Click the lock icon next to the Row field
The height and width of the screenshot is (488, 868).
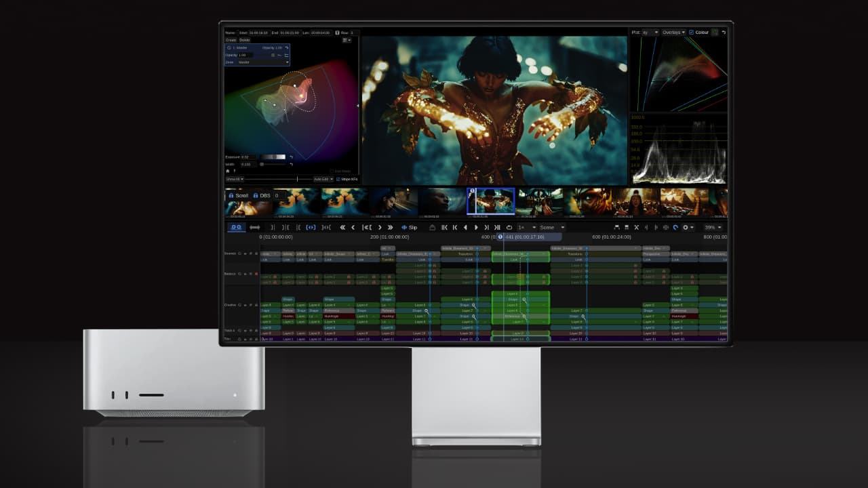pos(337,33)
